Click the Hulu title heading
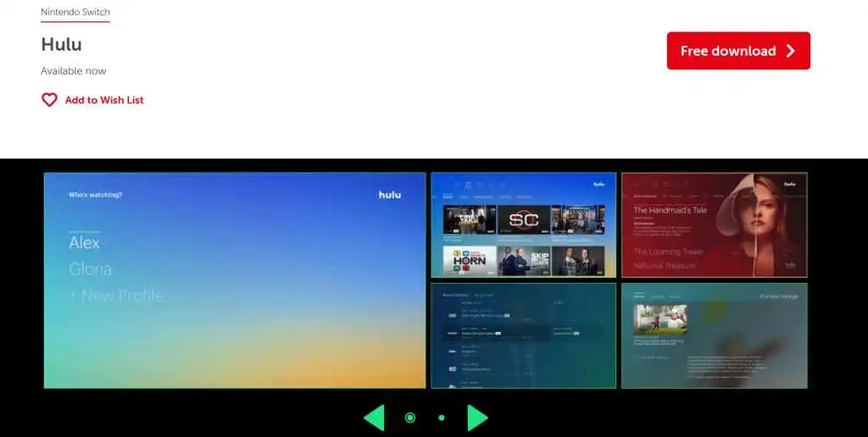 pos(61,44)
